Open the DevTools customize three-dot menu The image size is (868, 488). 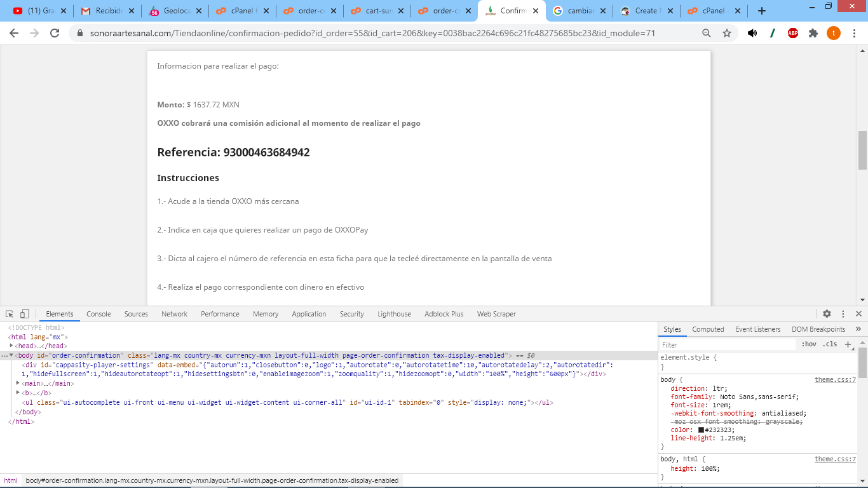coord(843,314)
